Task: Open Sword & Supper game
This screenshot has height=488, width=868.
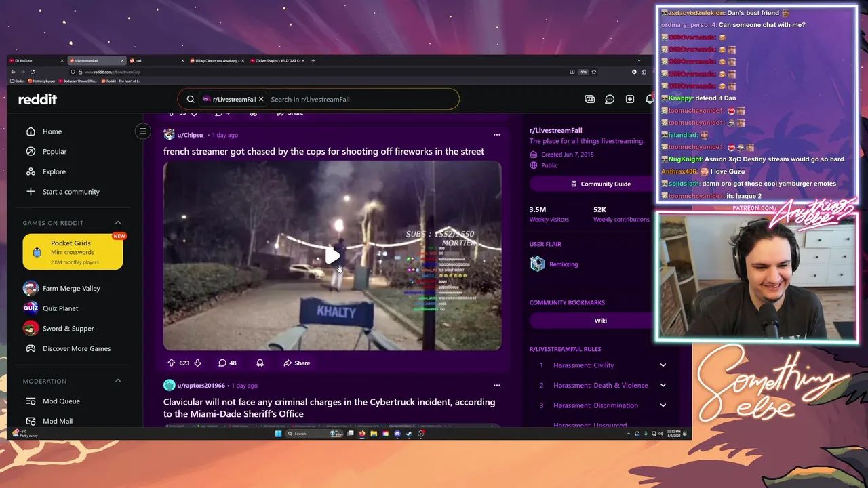Action: pos(68,329)
